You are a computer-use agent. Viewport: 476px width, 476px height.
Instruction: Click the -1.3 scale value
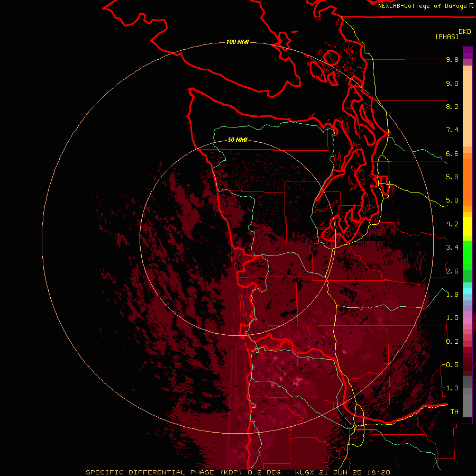tap(450, 388)
